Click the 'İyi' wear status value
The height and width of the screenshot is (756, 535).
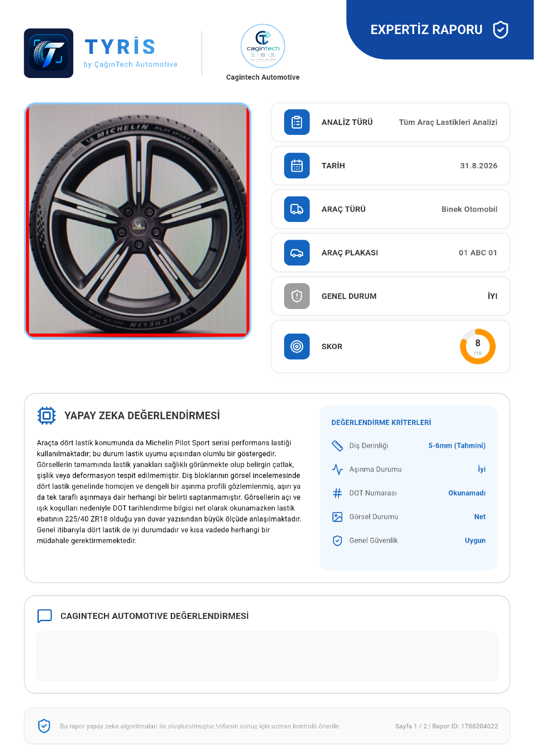click(482, 469)
